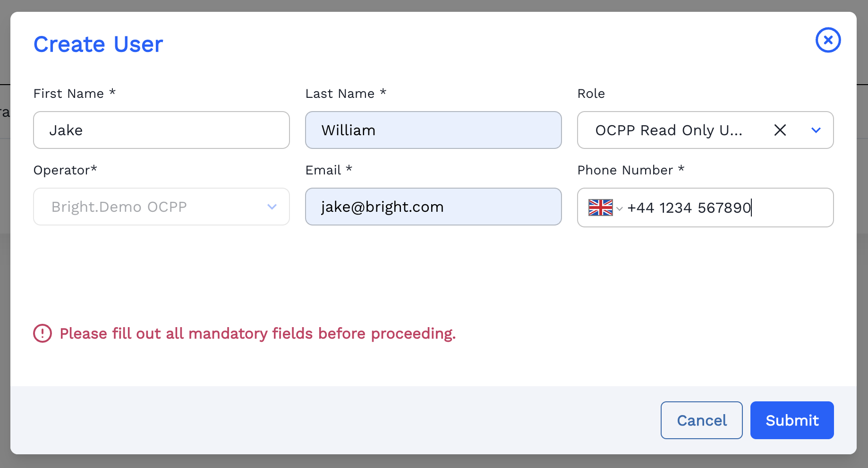
Task: Expand the Role dropdown arrow
Action: (816, 130)
